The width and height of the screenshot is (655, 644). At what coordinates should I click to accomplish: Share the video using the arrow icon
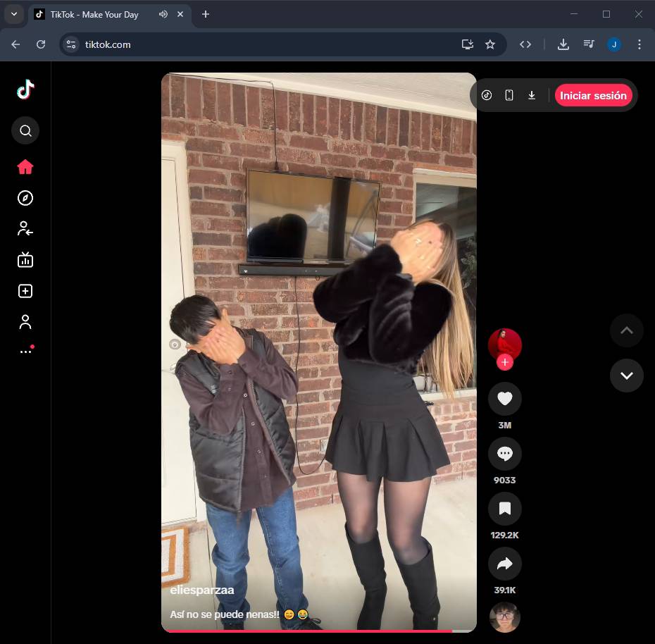pos(504,563)
